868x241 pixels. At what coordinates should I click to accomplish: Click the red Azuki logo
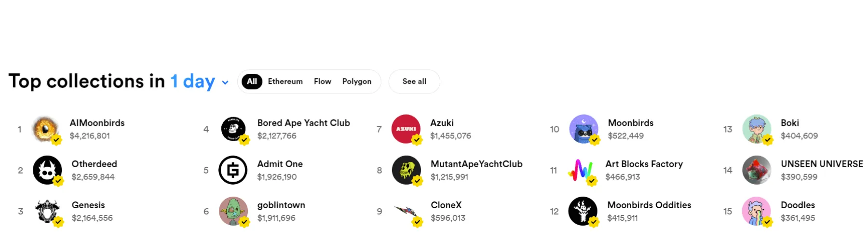406,129
